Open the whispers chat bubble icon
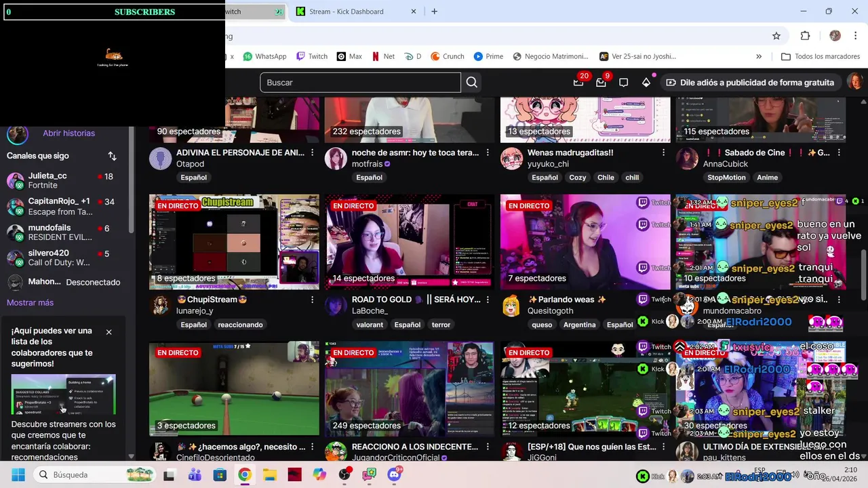This screenshot has width=868, height=488. coord(623,83)
